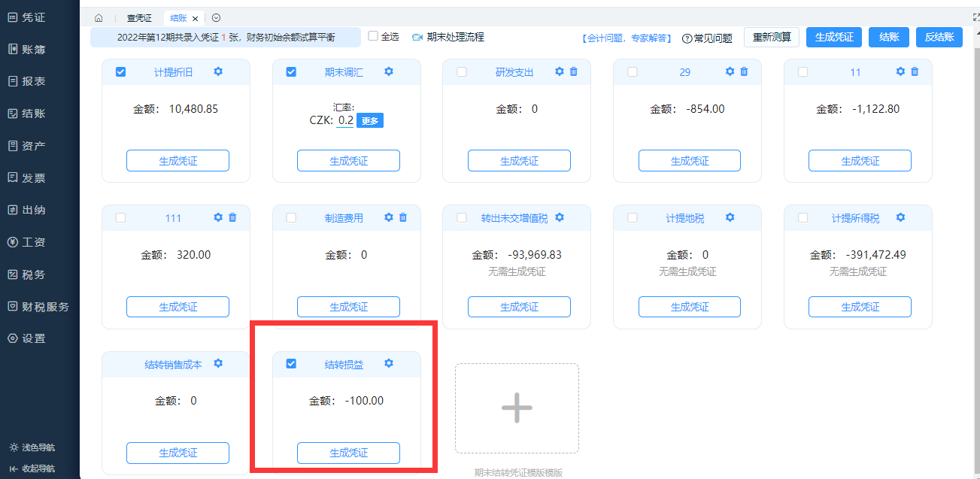Click trash icon on the 制造费用 card
This screenshot has height=479, width=980.
(403, 217)
